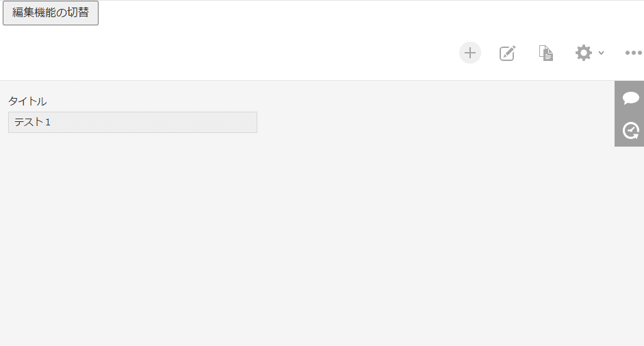This screenshot has height=346, width=644.
Task: Click the 編集機能の切替 button
Action: pyautogui.click(x=51, y=13)
